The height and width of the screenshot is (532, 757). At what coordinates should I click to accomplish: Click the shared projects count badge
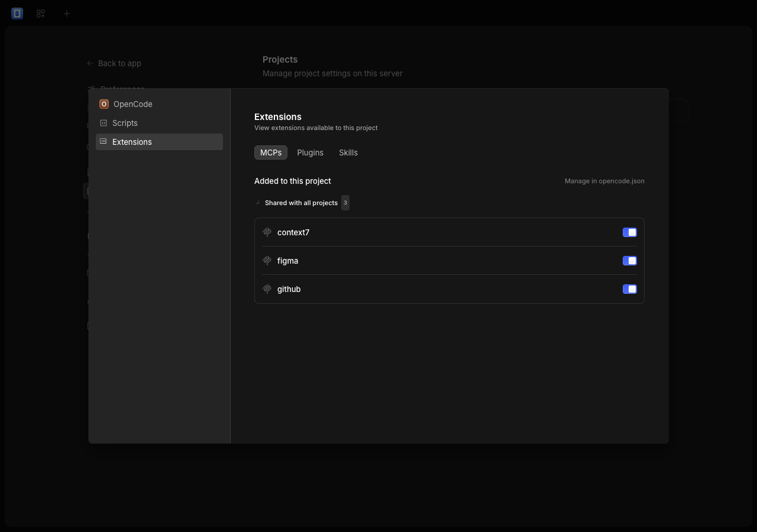345,203
